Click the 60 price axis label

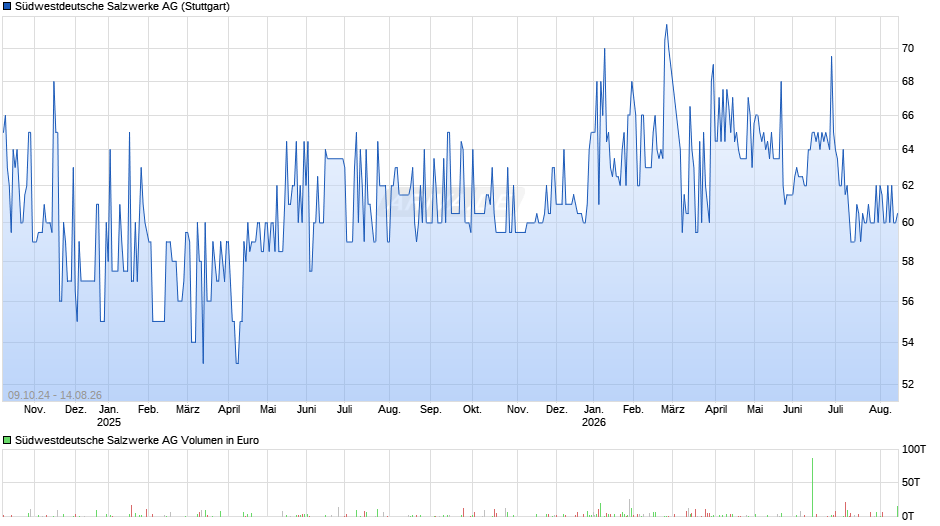(x=908, y=223)
